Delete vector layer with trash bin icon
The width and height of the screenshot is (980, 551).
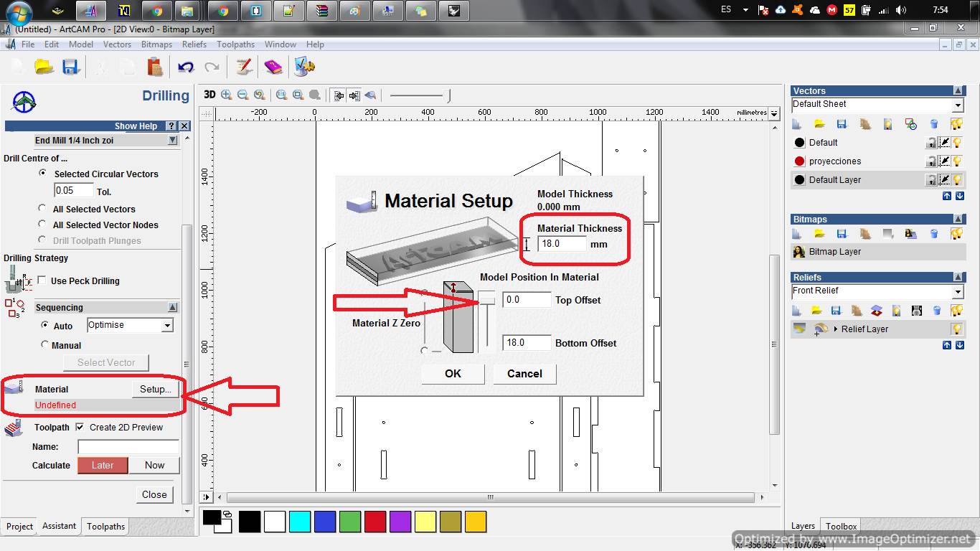[x=934, y=124]
